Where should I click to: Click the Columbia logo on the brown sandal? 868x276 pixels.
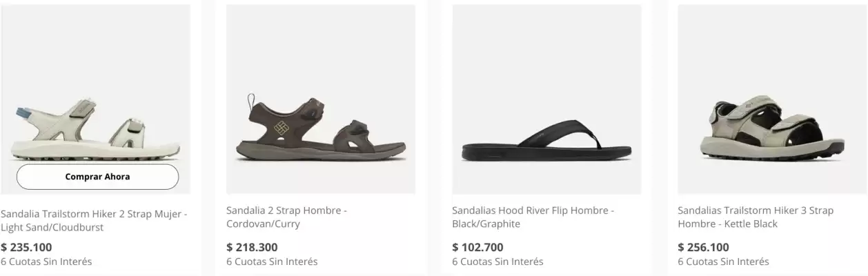[281, 128]
